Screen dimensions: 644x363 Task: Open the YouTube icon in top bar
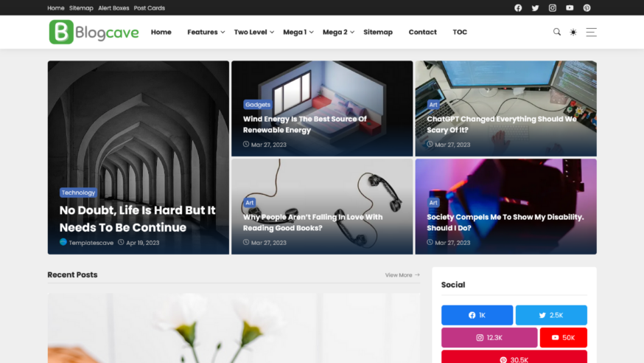[570, 8]
